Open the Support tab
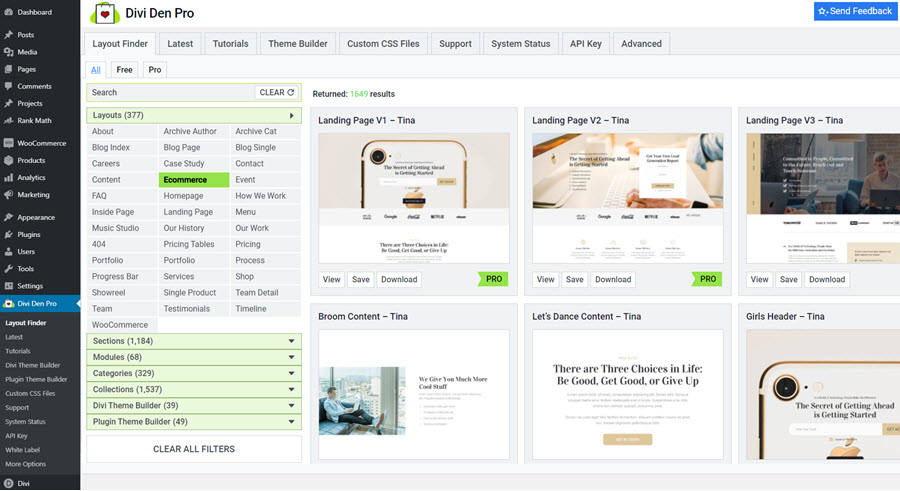This screenshot has width=900, height=491. (x=456, y=44)
